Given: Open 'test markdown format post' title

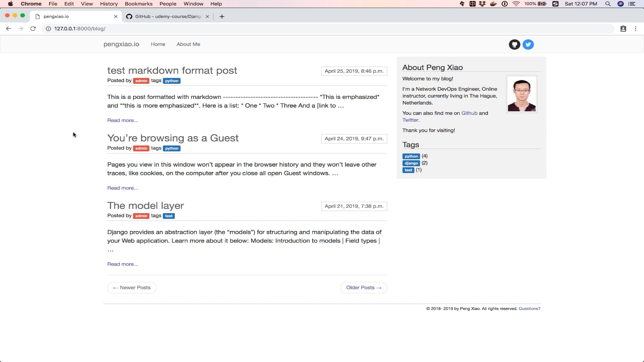Looking at the screenshot, I should pos(172,70).
